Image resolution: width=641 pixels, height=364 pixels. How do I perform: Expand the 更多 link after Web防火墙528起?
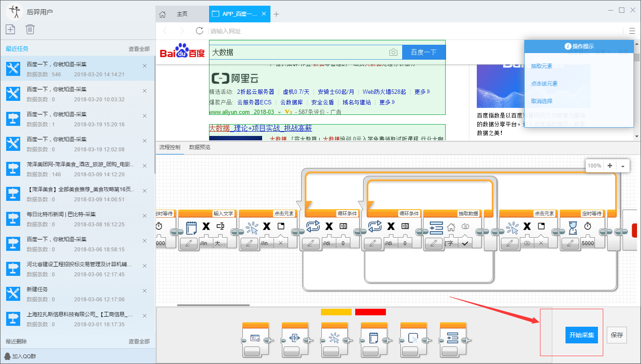pos(422,92)
